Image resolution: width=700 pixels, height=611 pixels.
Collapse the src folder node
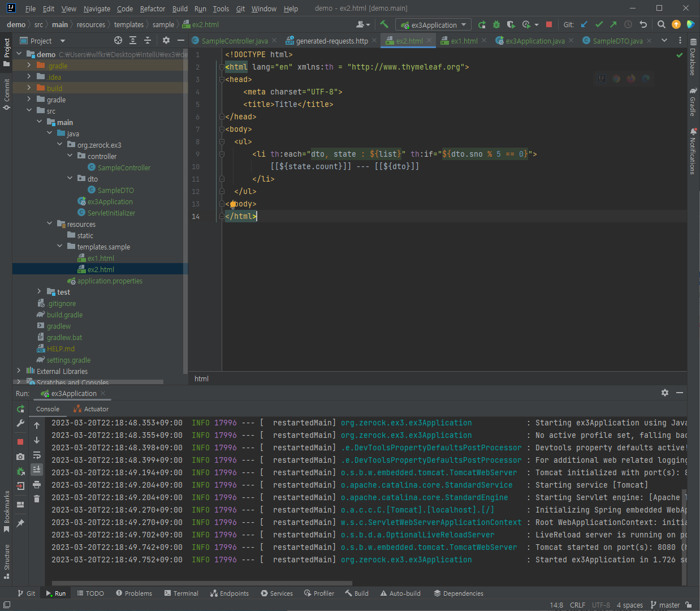click(29, 111)
